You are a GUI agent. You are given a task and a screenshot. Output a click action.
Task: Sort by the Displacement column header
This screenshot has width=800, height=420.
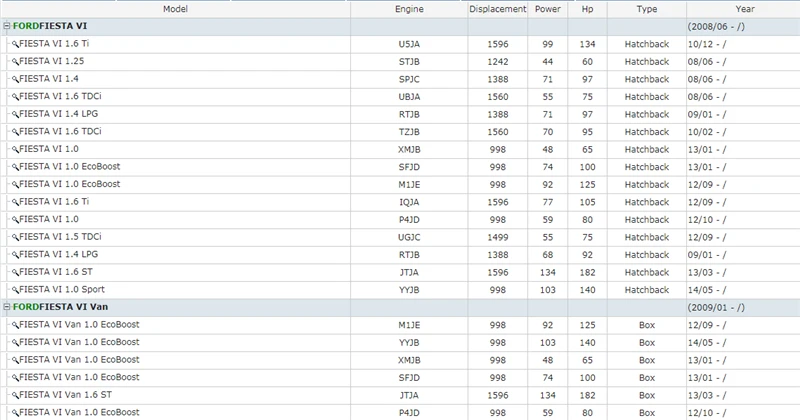[x=497, y=9]
